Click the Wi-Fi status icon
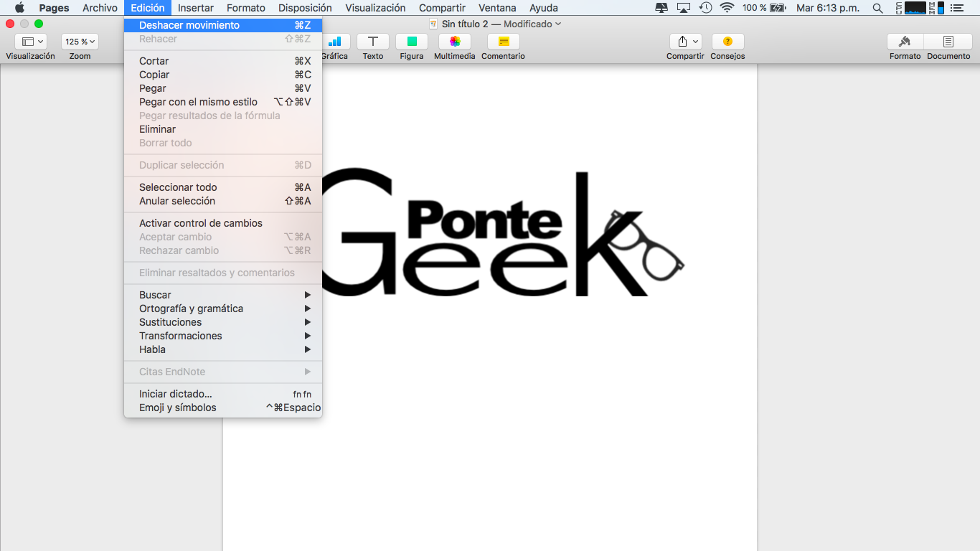This screenshot has width=980, height=551. (x=727, y=8)
